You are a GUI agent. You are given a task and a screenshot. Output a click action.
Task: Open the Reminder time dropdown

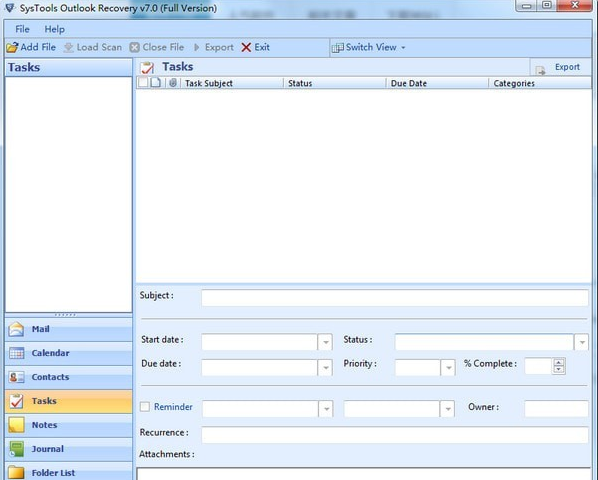447,409
